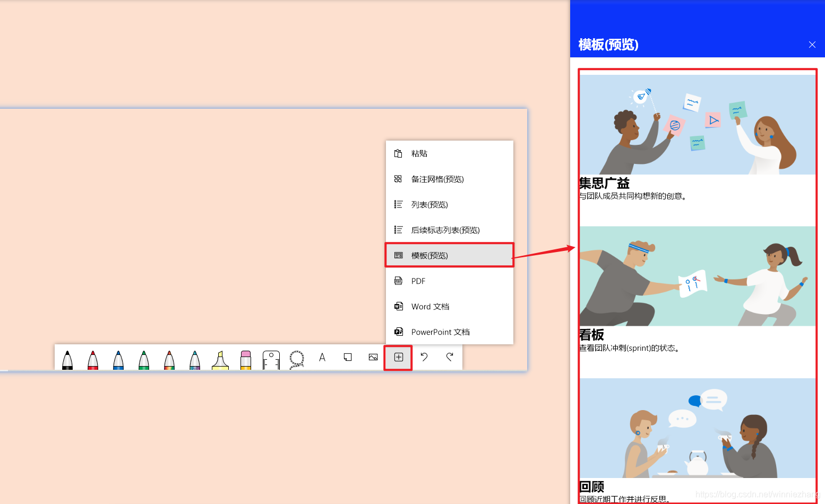The image size is (825, 504).
Task: Choose 列表(预览) menu entry
Action: pyautogui.click(x=450, y=204)
